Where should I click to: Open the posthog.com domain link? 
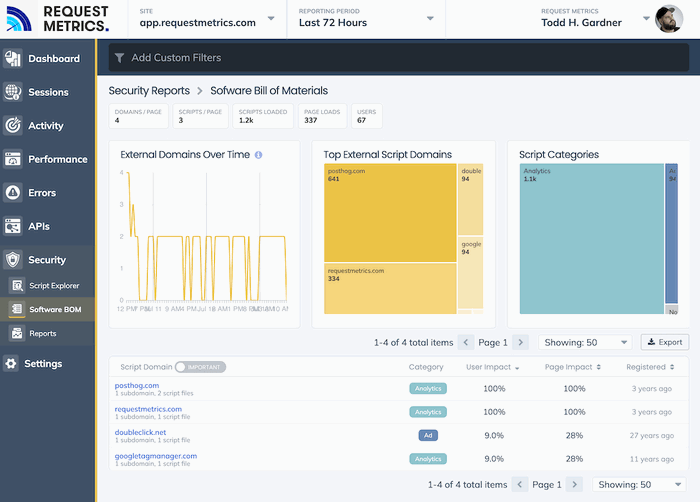pyautogui.click(x=137, y=385)
